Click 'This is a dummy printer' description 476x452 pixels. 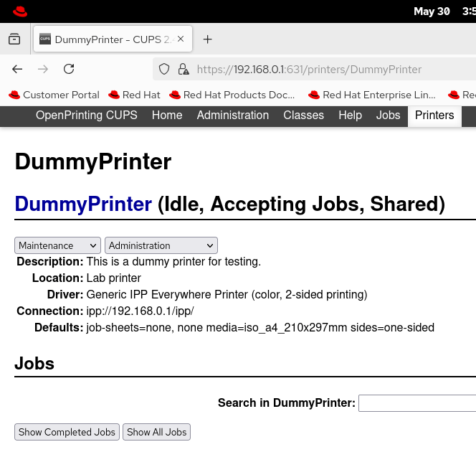(x=173, y=262)
